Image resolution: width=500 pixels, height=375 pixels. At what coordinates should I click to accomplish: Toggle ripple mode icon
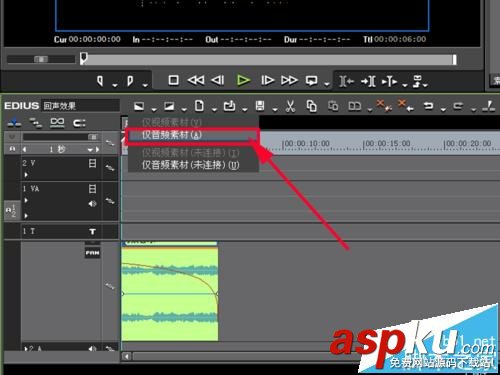click(79, 123)
